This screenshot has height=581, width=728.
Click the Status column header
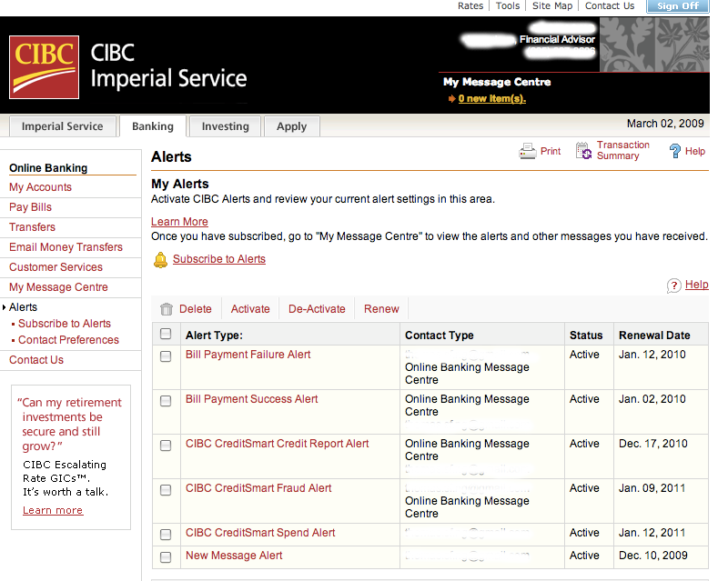point(586,335)
